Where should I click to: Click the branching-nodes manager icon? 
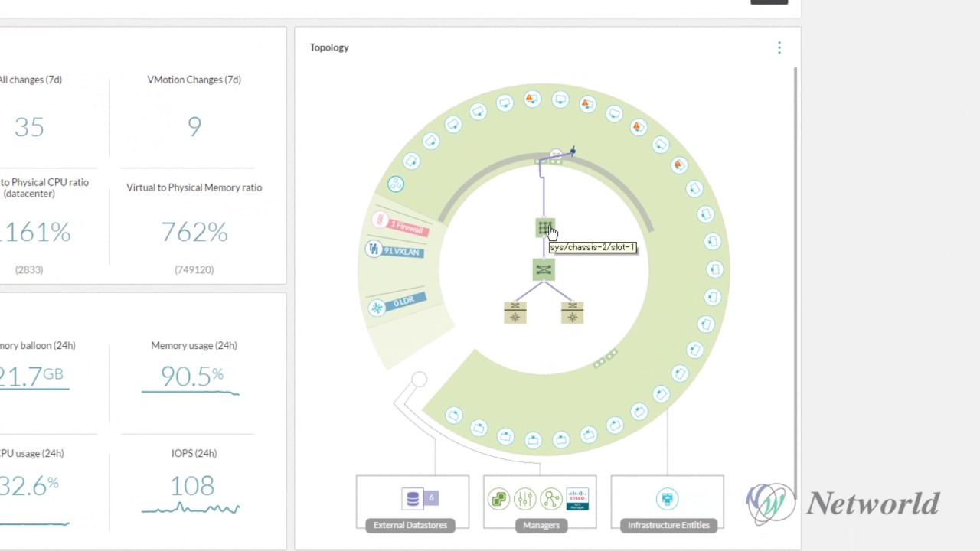pos(551,500)
